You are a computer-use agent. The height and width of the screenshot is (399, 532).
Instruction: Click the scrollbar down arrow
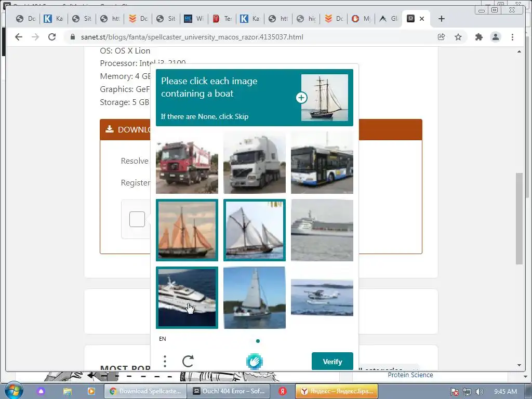[x=519, y=365]
